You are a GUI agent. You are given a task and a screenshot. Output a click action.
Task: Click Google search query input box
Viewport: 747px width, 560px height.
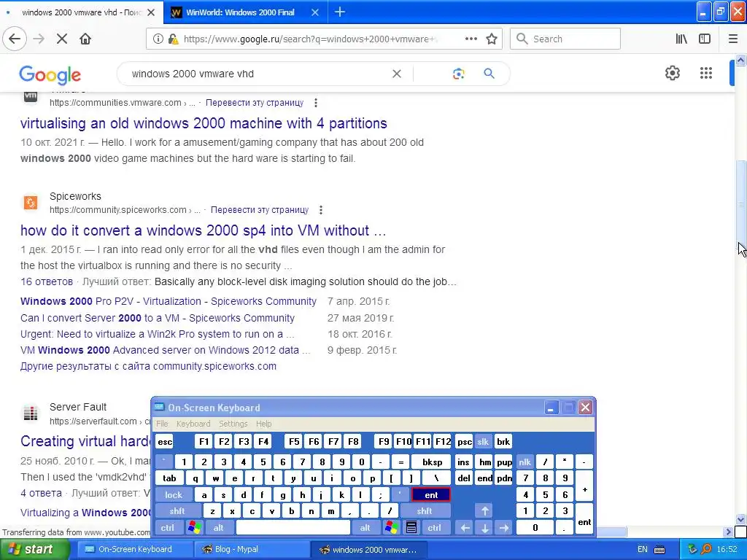(258, 74)
